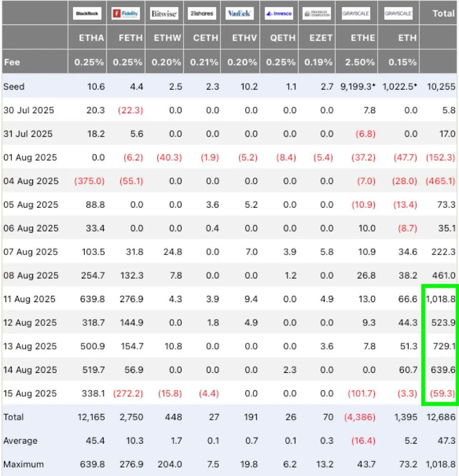Image resolution: width=459 pixels, height=476 pixels.
Task: Select the FETH ticker header
Action: point(131,37)
